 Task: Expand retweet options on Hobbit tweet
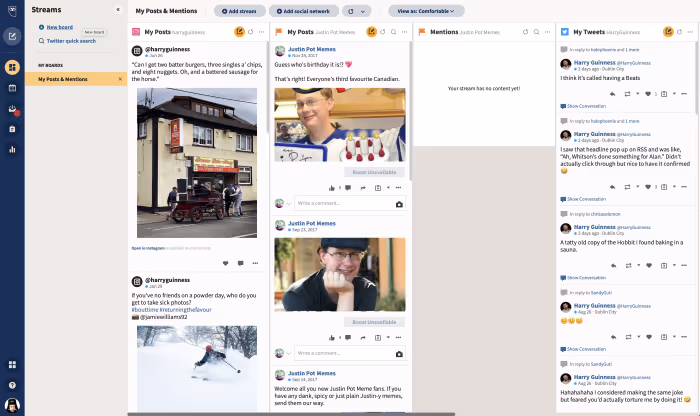coord(638,266)
